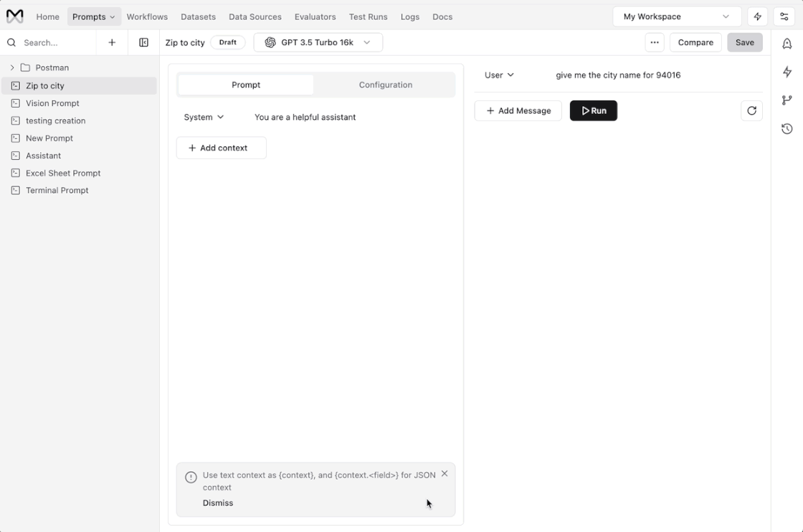Click the Assistant prompt file icon
803x532 pixels.
click(15, 155)
